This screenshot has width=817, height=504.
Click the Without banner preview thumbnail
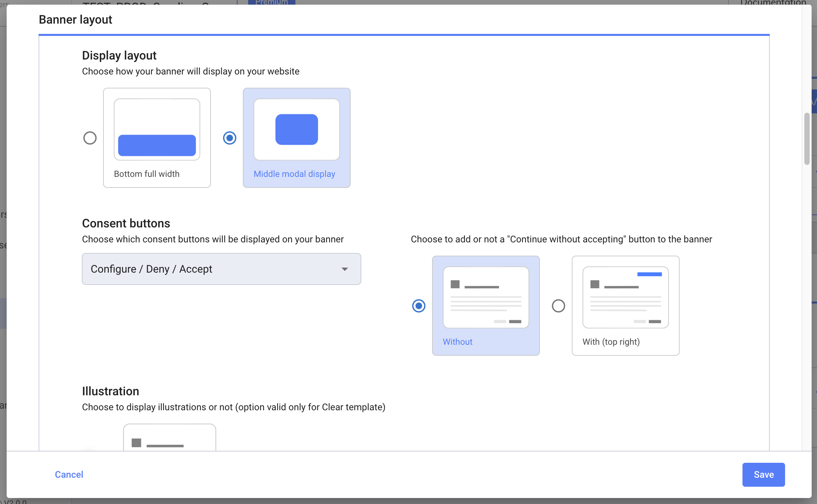point(486,297)
